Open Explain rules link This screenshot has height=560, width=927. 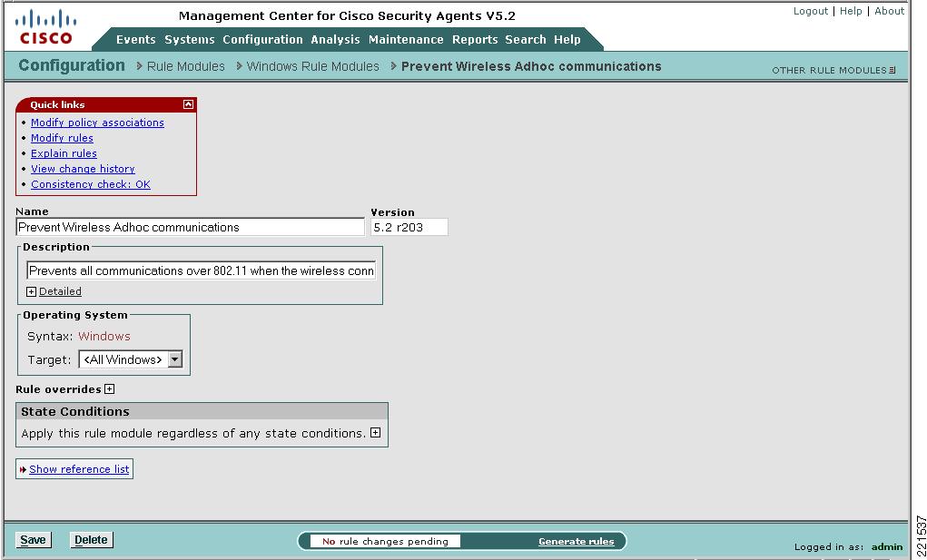(x=64, y=153)
